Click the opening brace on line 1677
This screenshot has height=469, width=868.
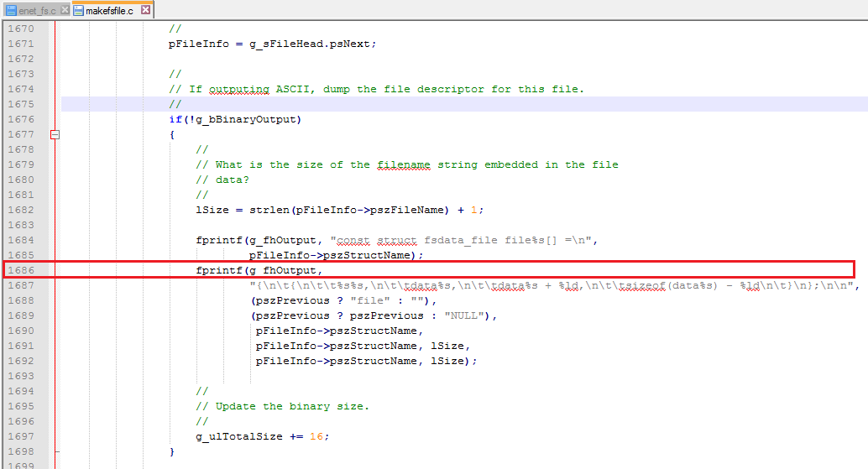(172, 134)
